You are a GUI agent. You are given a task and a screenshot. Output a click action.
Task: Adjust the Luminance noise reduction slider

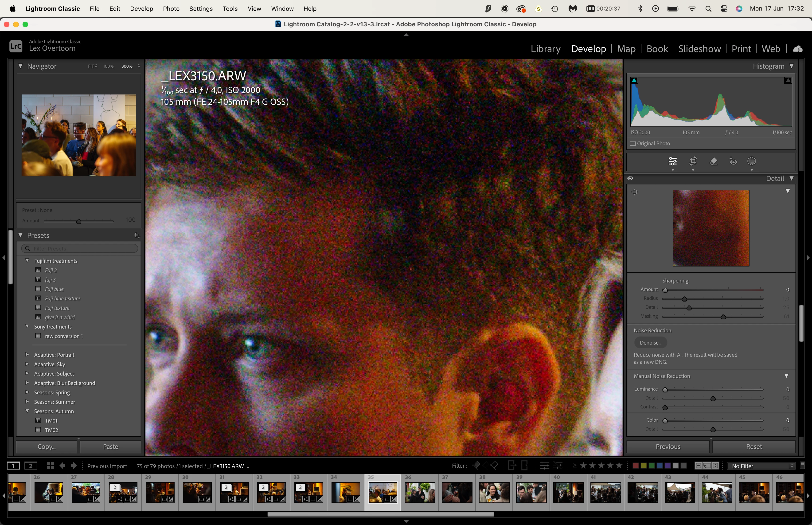point(665,389)
